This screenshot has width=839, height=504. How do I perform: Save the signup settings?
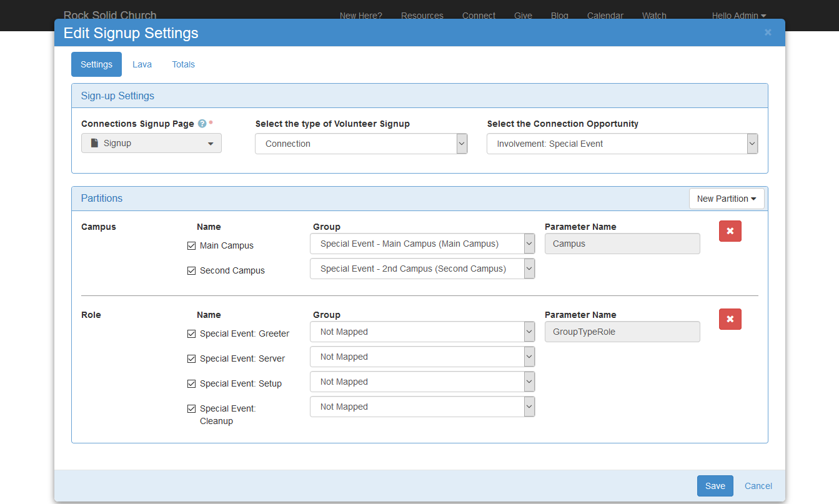tap(715, 485)
